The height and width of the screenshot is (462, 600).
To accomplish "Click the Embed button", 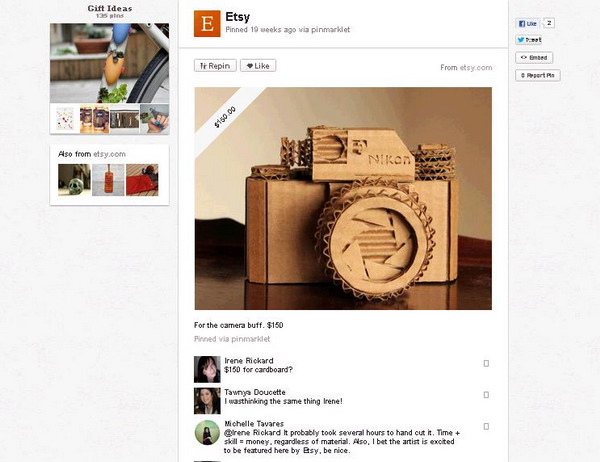I will tap(534, 58).
